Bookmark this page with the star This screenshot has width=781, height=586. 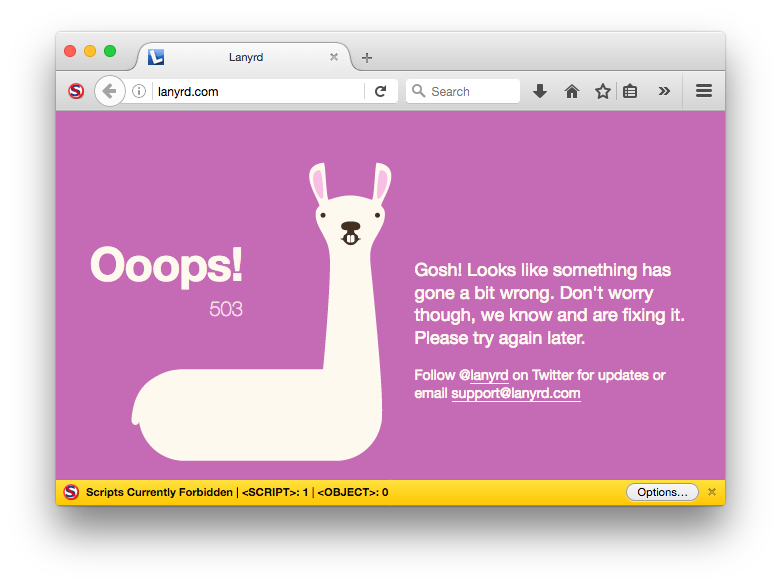603,91
